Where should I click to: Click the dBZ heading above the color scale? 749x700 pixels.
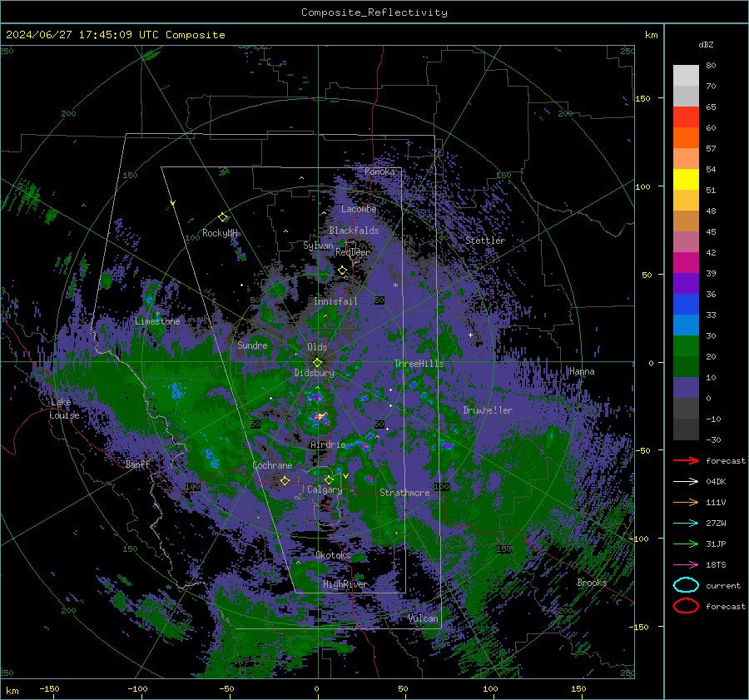tap(706, 45)
